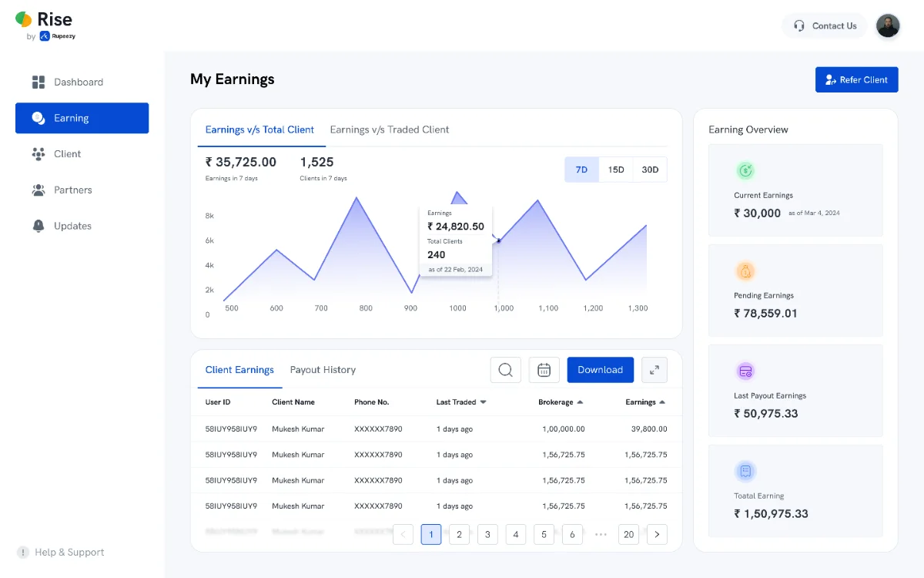Sort the Brokerage column arrow

coord(580,402)
